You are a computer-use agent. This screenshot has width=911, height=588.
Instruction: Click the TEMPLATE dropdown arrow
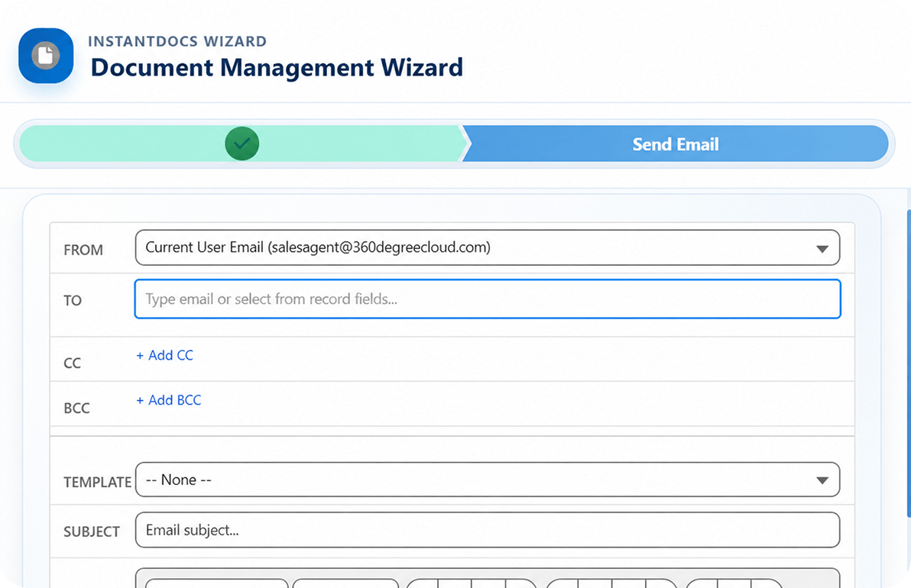coord(822,480)
